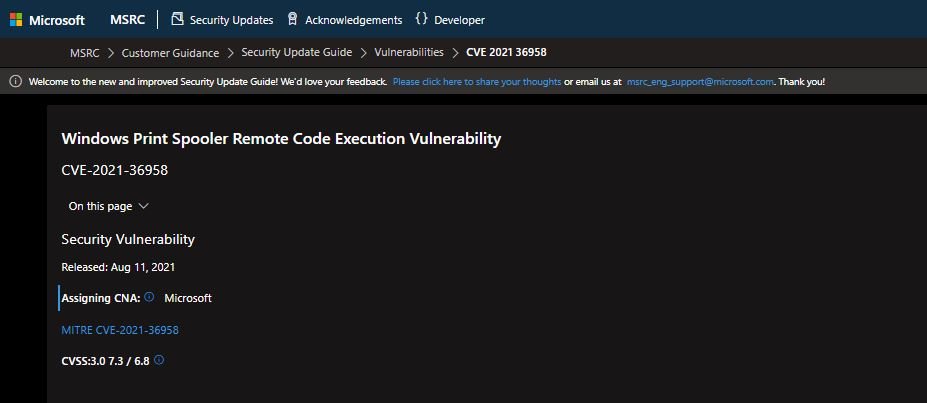Click the info icon next to Assigning CNA

coord(149,297)
